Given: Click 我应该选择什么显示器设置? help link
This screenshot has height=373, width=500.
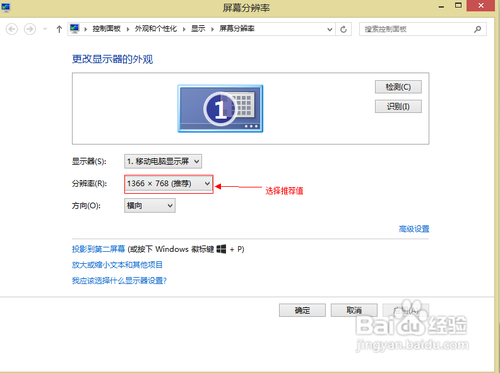Looking at the screenshot, I should coord(119,281).
